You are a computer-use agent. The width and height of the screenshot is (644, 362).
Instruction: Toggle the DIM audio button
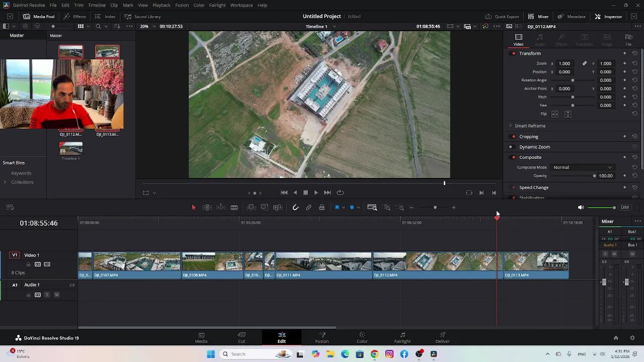point(625,208)
